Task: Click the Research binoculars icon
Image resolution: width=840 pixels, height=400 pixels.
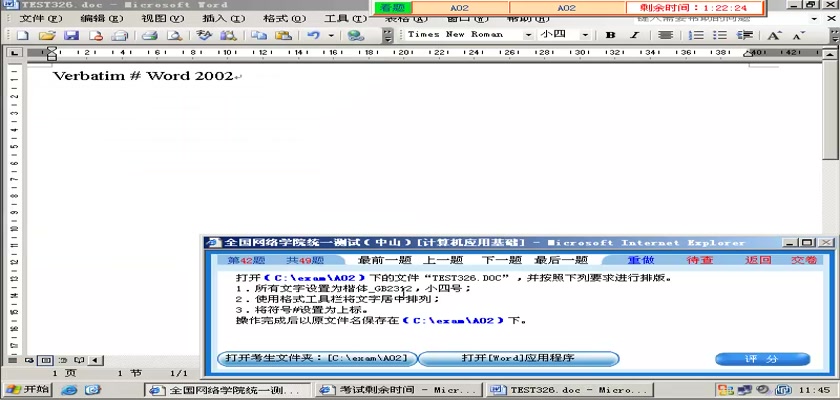Action: 229,36
